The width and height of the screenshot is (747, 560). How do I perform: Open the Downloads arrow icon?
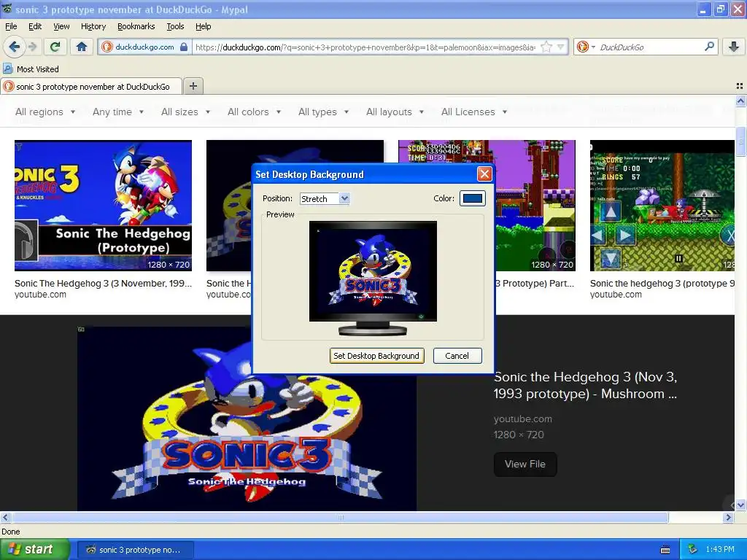click(x=734, y=47)
